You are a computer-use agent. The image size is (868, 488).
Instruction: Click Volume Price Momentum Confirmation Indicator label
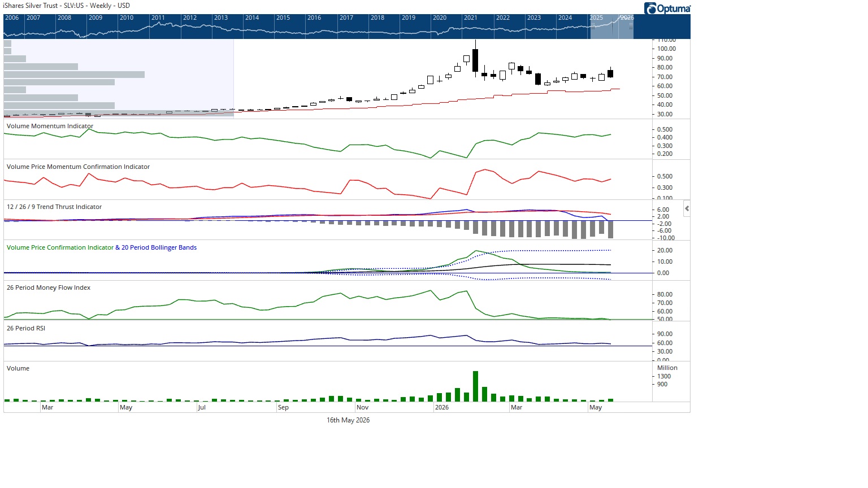(x=78, y=167)
